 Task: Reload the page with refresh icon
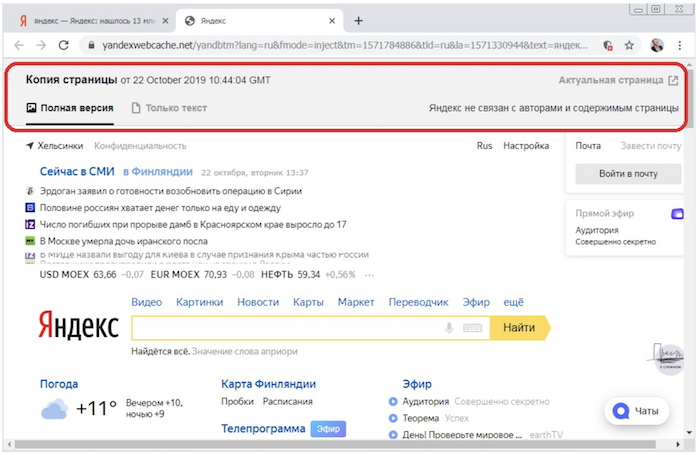(64, 45)
